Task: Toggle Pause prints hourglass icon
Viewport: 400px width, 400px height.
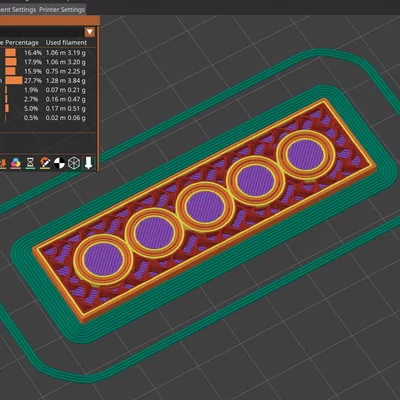Action: [30, 163]
